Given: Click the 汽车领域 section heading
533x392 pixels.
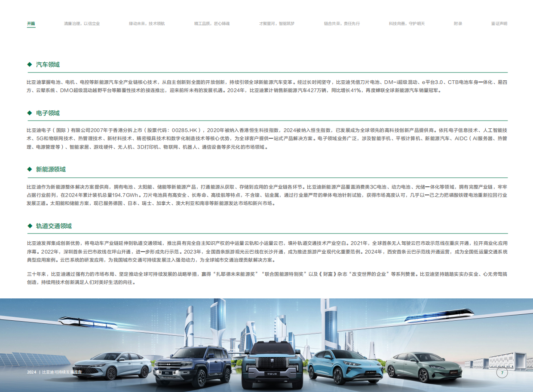Looking at the screenshot, I should (x=48, y=65).
